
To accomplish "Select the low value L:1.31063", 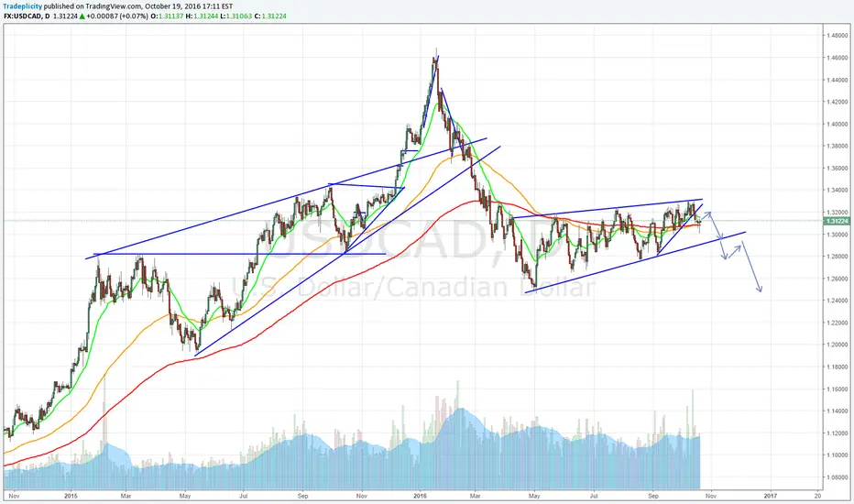I will click(235, 16).
